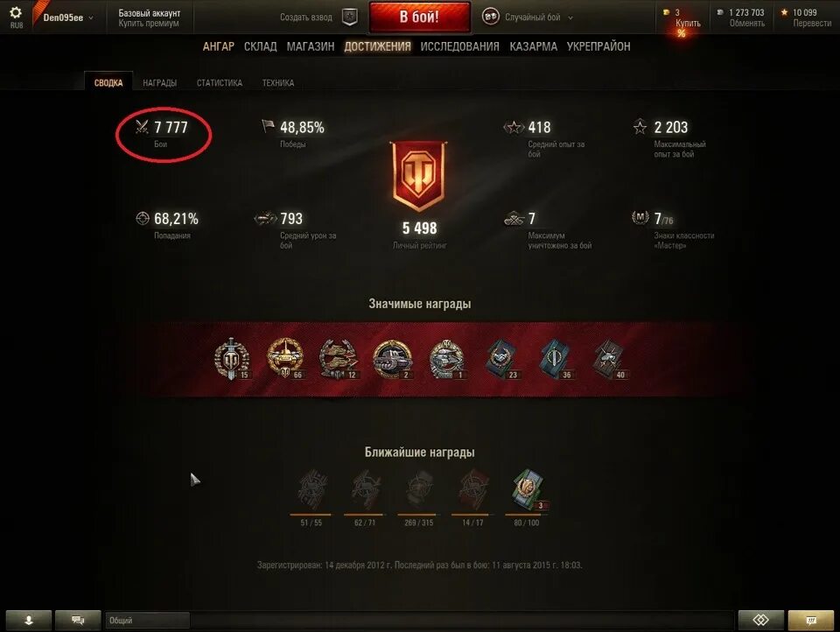Click the award ribbon showing 23
The image size is (840, 632).
pyautogui.click(x=502, y=359)
